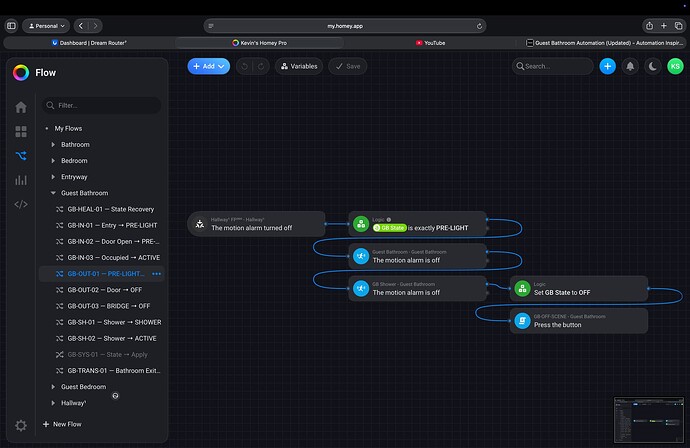Open settings gear in sidebar

21,425
